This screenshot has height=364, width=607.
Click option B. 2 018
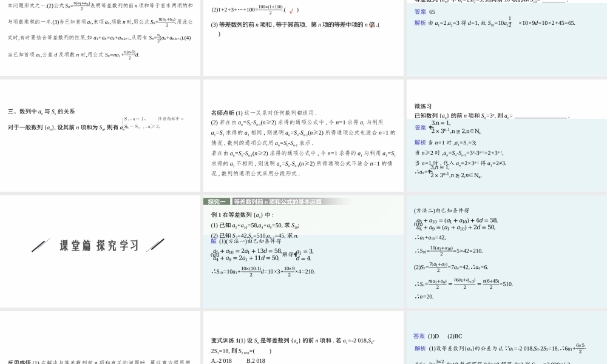(256, 360)
